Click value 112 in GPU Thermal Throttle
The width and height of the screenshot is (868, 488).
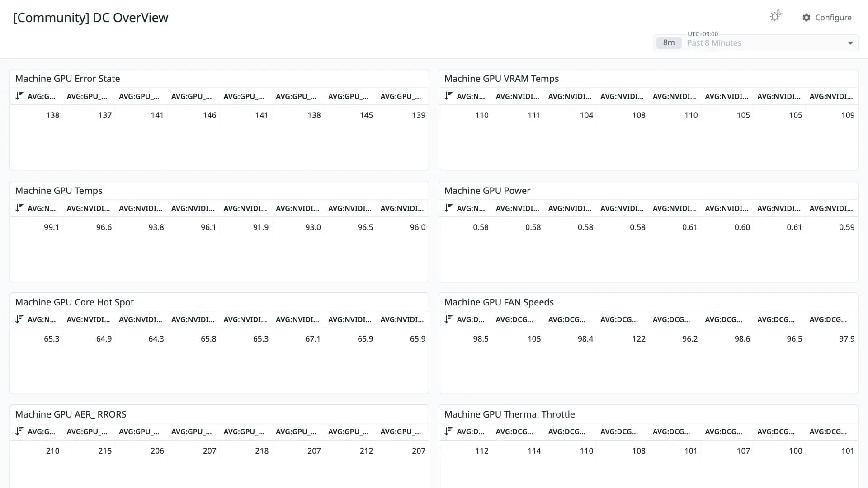point(481,451)
